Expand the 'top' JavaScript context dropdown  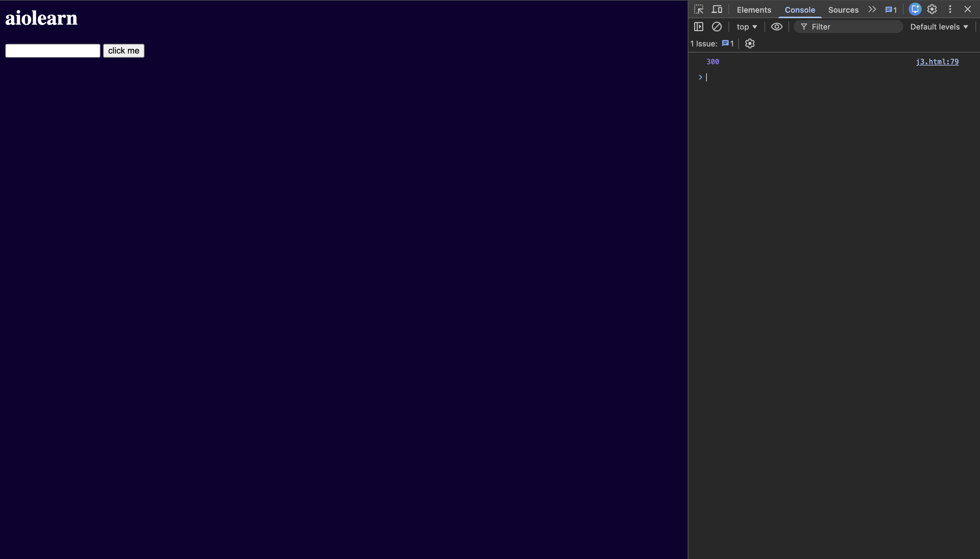tap(747, 27)
